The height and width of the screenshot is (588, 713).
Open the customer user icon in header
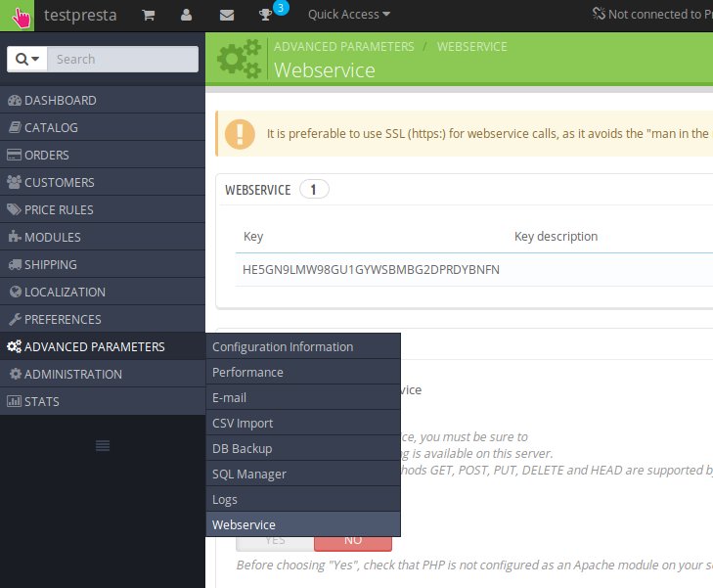(186, 15)
